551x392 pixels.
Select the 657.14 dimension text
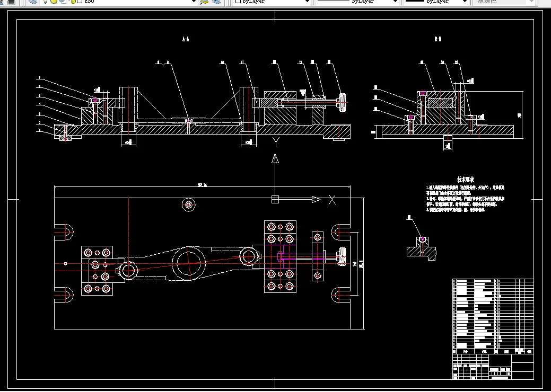[x=202, y=184]
